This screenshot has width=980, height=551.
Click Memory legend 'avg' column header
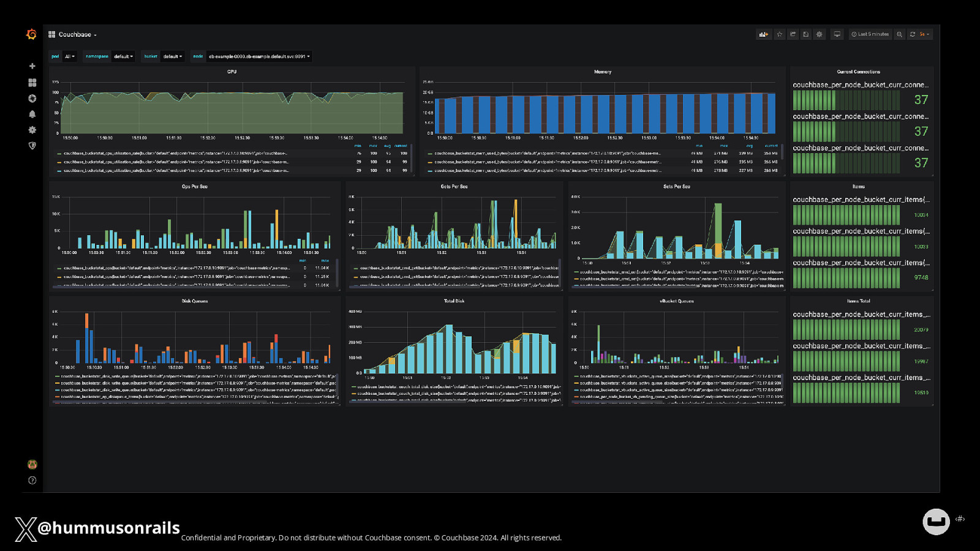tap(750, 146)
